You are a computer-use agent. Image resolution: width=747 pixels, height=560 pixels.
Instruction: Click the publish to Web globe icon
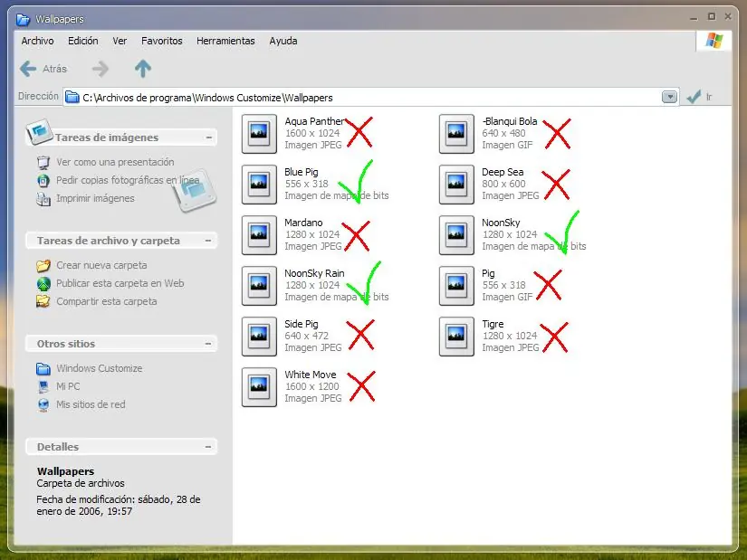(x=43, y=284)
